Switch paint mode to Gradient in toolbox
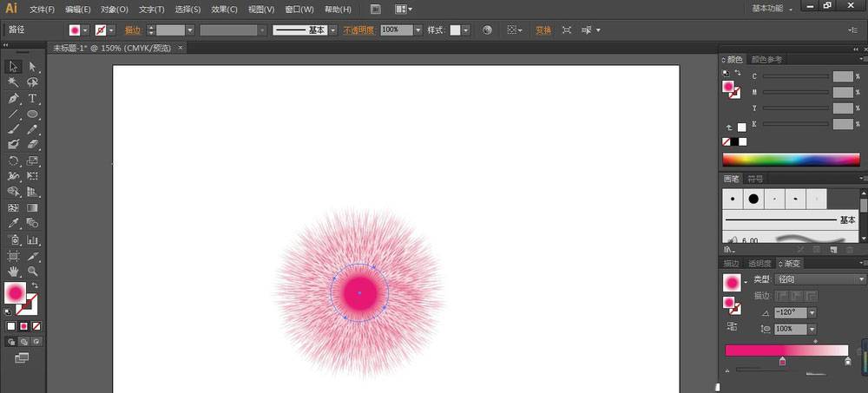This screenshot has height=393, width=868. [x=23, y=326]
